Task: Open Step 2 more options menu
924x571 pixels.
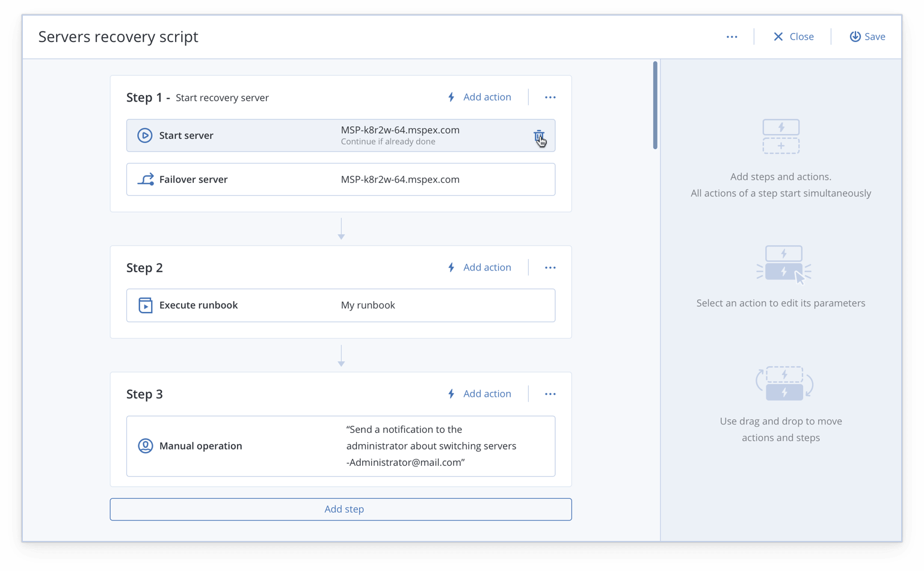Action: (550, 267)
